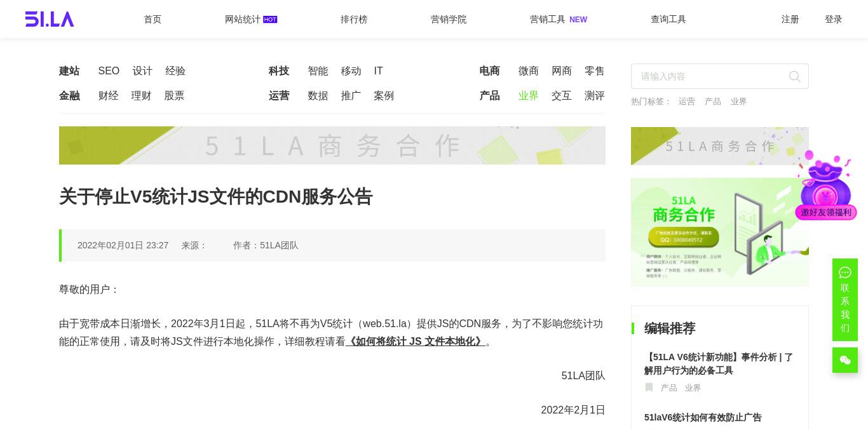
Task: Open recommended article 事件分析 V6统计新功能
Action: point(719,364)
